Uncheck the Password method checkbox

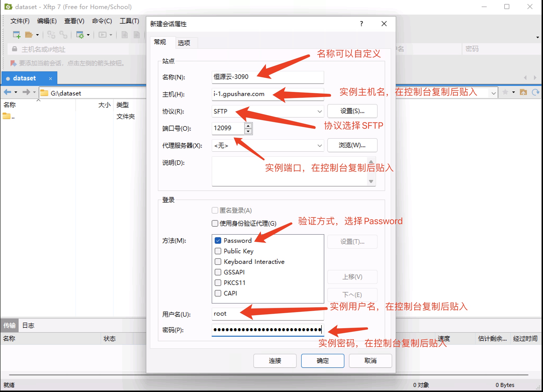(x=218, y=240)
